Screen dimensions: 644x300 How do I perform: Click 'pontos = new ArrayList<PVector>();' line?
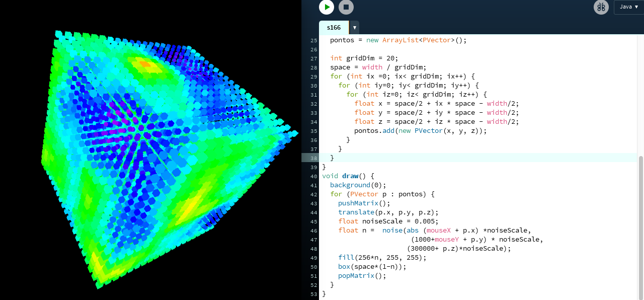398,40
